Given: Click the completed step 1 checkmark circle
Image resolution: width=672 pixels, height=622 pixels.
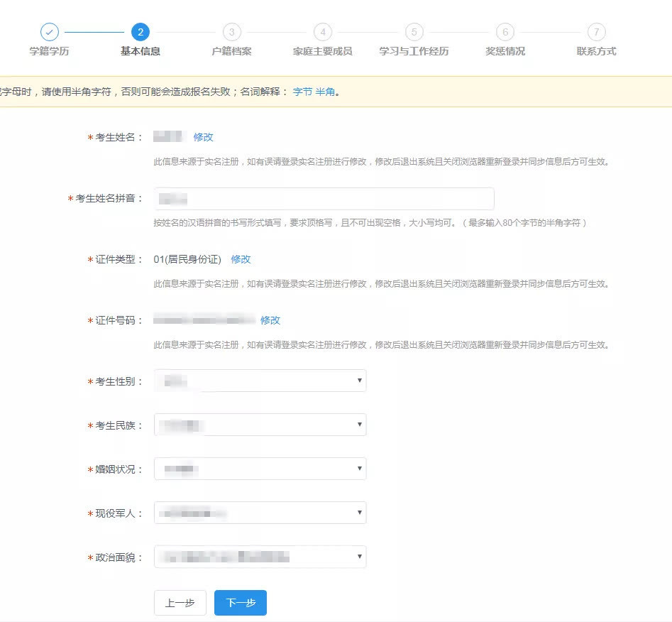Looking at the screenshot, I should click(49, 32).
